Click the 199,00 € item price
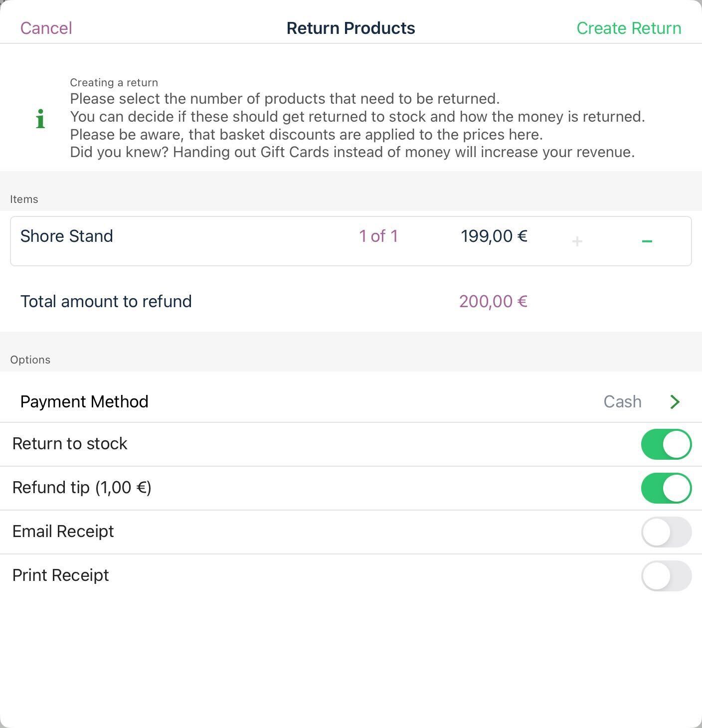Viewport: 702px width, 728px height. pyautogui.click(x=494, y=236)
